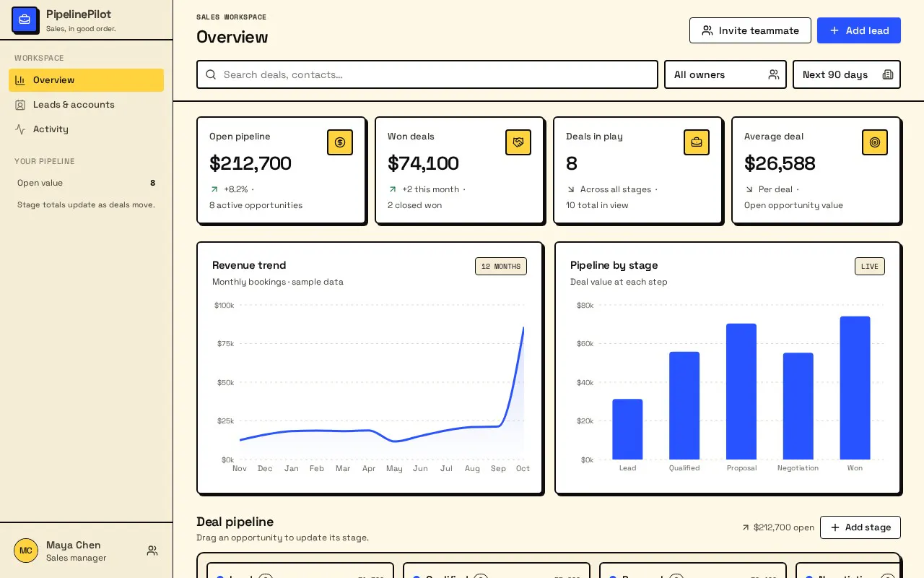Image resolution: width=924 pixels, height=578 pixels.
Task: Click the up-trend arrow next to +8.2%
Action: pyautogui.click(x=214, y=189)
